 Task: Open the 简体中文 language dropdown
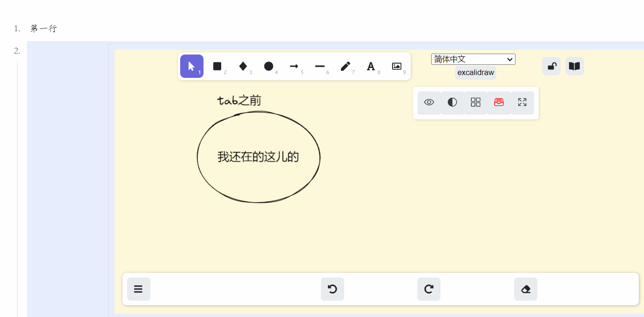pyautogui.click(x=473, y=59)
